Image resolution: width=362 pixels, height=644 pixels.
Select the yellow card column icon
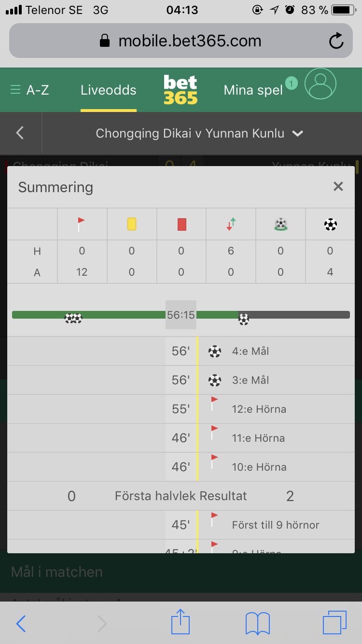pos(131,224)
